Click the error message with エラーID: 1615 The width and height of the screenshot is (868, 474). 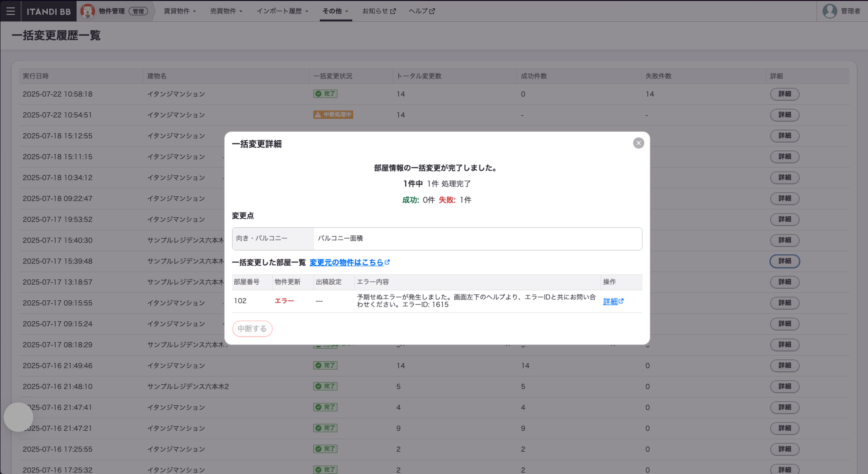[476, 301]
